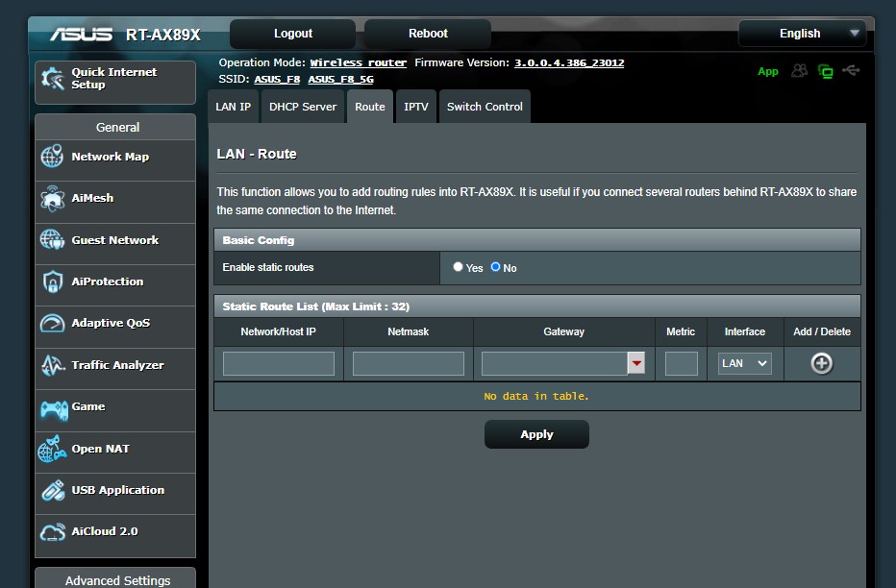
Task: Click the USB Application icon
Action: (x=53, y=490)
